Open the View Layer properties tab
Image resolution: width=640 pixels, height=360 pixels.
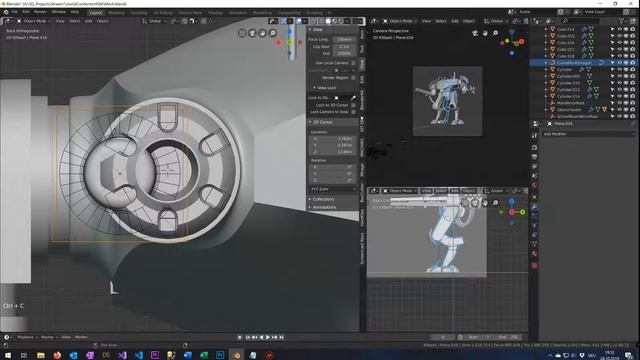[x=534, y=167]
